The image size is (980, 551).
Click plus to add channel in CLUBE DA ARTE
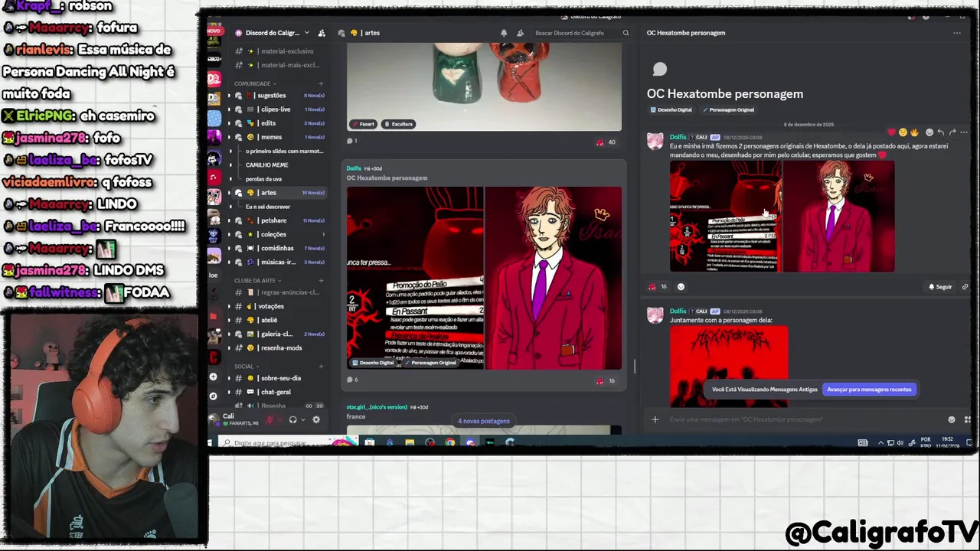[x=321, y=281]
